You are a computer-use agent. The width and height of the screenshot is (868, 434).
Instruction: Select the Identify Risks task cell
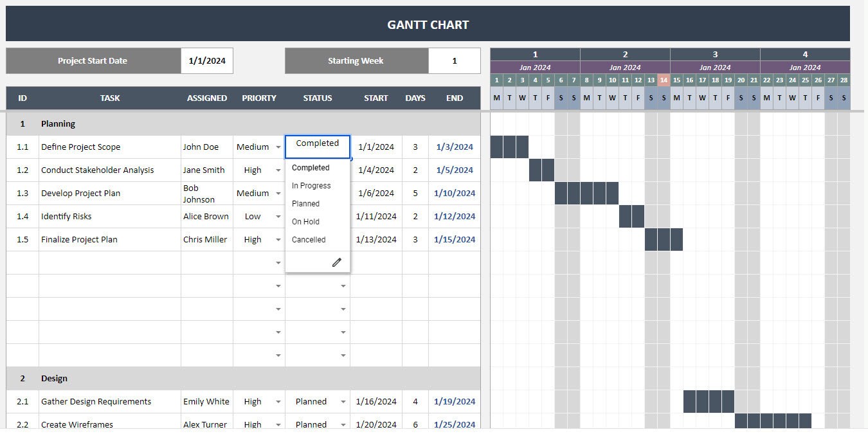coord(110,217)
